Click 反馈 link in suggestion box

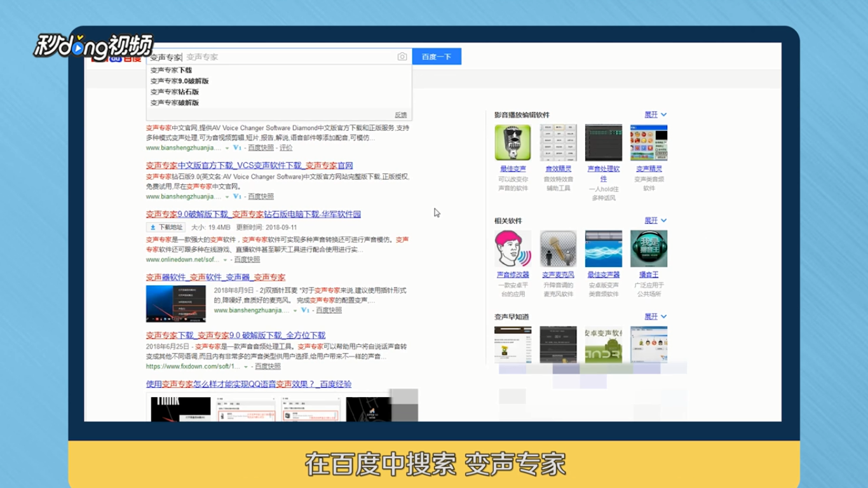(x=400, y=115)
